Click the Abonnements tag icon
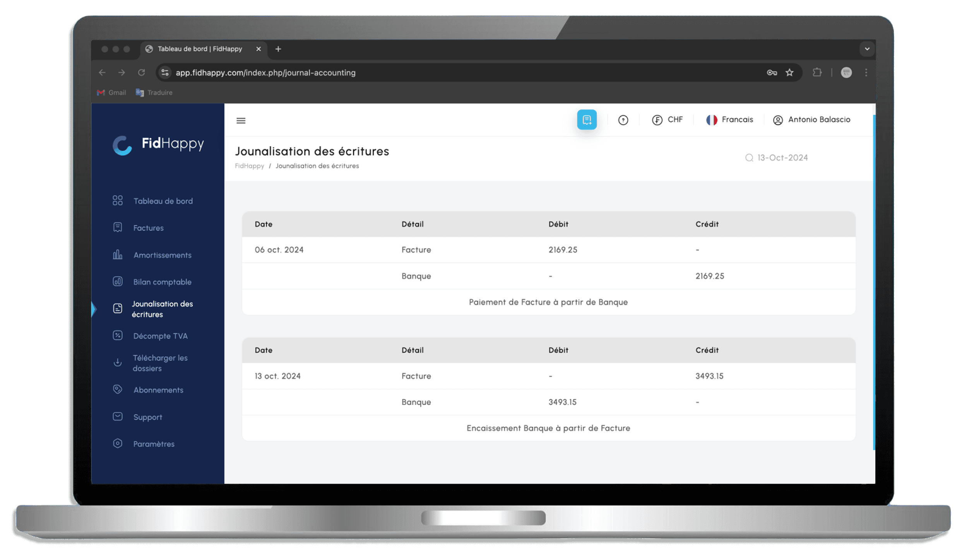962x560 pixels. pyautogui.click(x=118, y=389)
